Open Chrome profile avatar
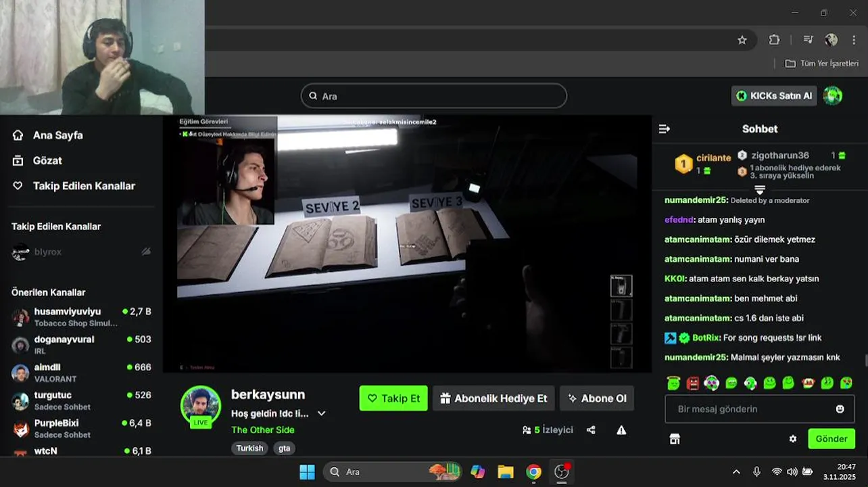This screenshot has height=487, width=868. click(x=831, y=40)
